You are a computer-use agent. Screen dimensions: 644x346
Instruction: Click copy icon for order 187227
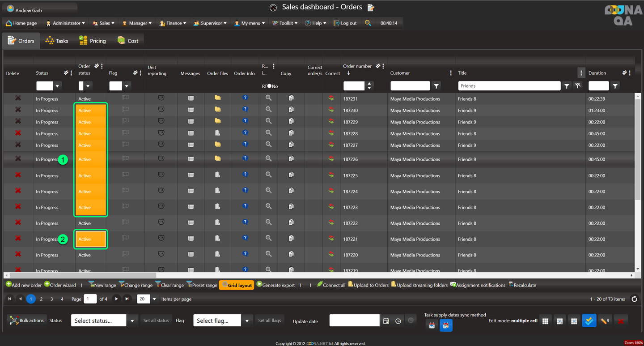pyautogui.click(x=291, y=145)
